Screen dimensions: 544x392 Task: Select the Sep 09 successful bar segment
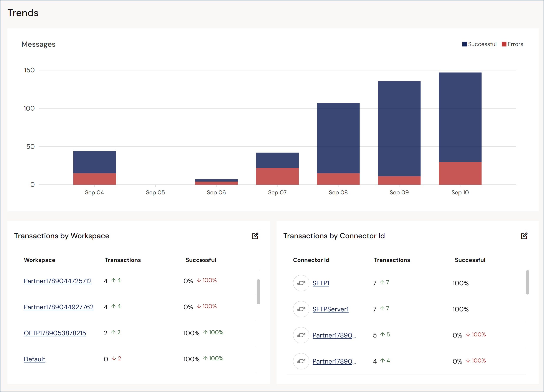pos(399,129)
